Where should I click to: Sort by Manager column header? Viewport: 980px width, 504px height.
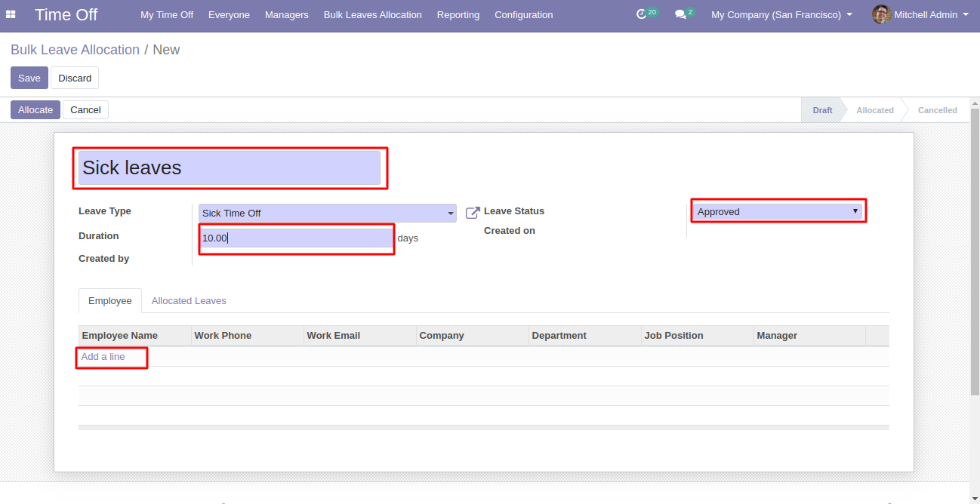click(x=809, y=336)
